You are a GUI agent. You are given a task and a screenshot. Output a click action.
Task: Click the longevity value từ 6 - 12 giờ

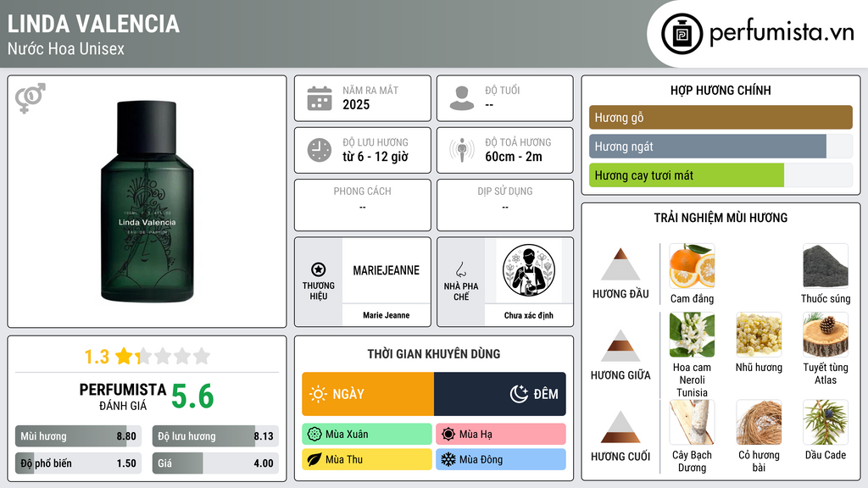376,157
